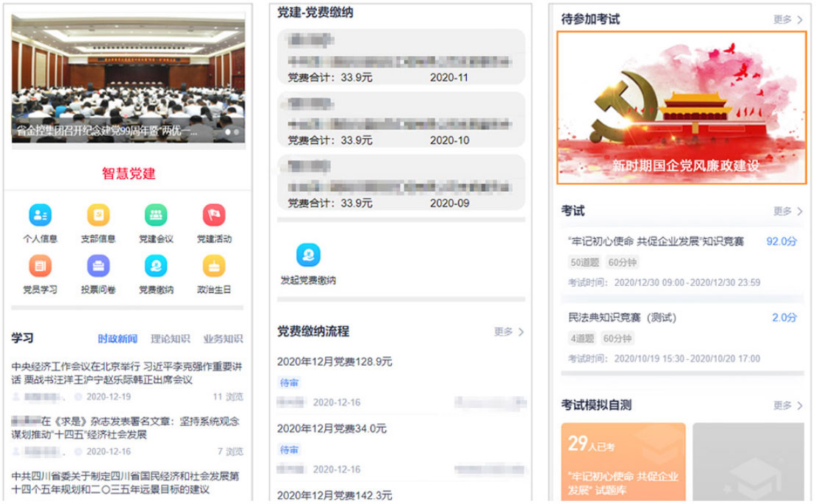Open the 政治生日 cake icon
This screenshot has width=816, height=504.
pos(214,266)
